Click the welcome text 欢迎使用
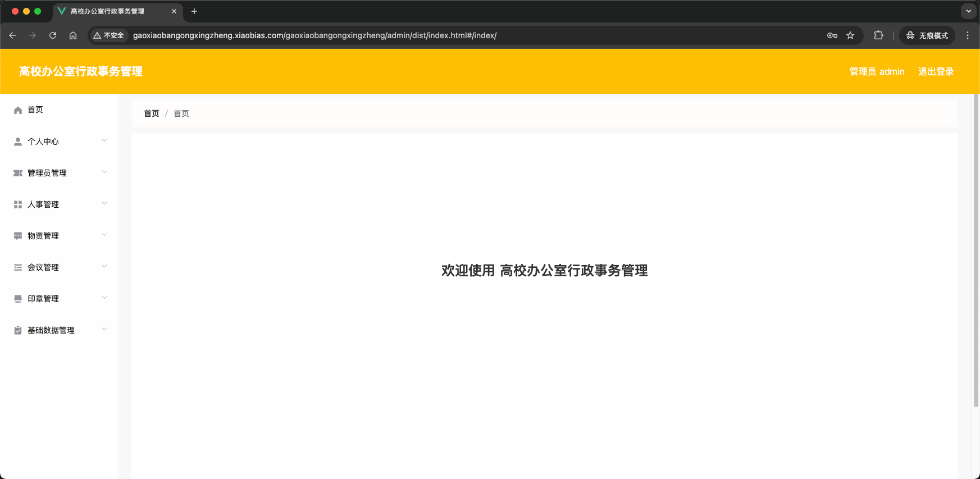 point(468,271)
